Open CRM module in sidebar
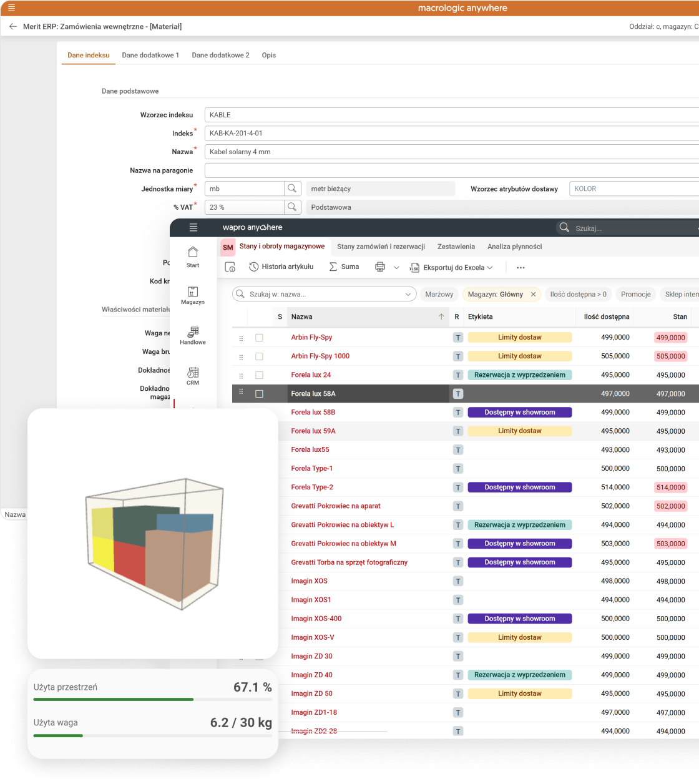The width and height of the screenshot is (699, 784). click(x=193, y=376)
